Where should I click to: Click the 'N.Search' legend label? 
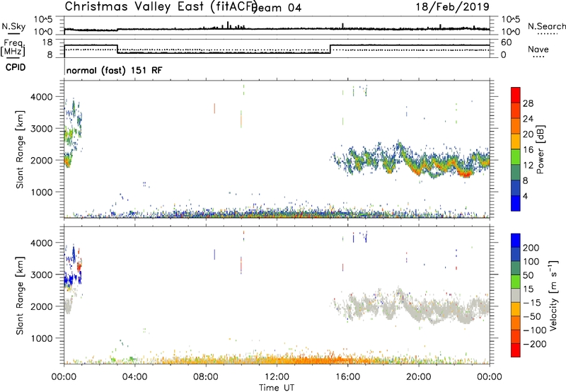[546, 26]
